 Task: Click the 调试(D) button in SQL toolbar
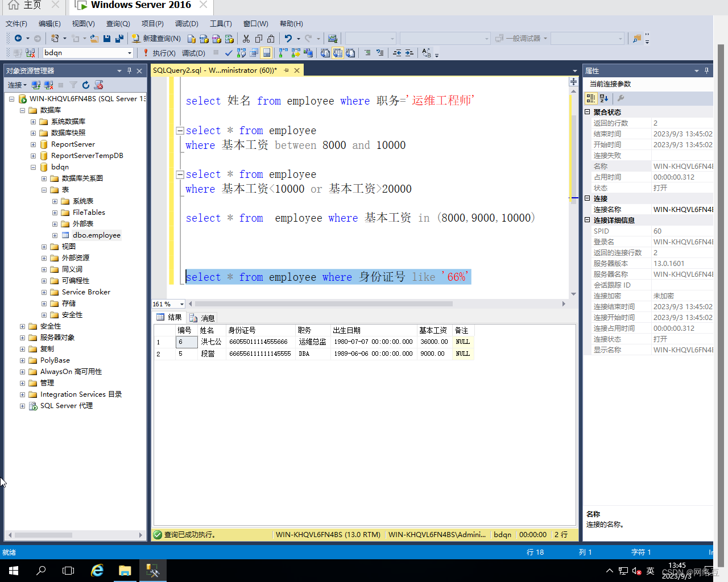point(193,53)
